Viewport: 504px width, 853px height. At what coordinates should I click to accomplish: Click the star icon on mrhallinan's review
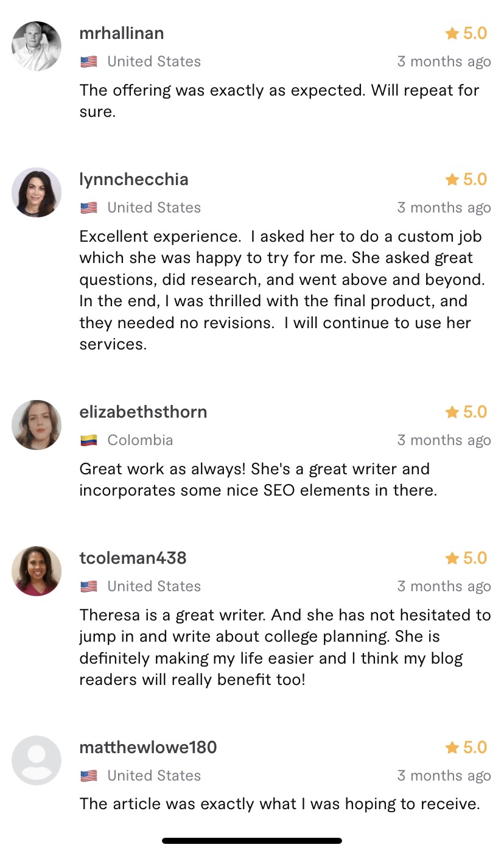(452, 33)
